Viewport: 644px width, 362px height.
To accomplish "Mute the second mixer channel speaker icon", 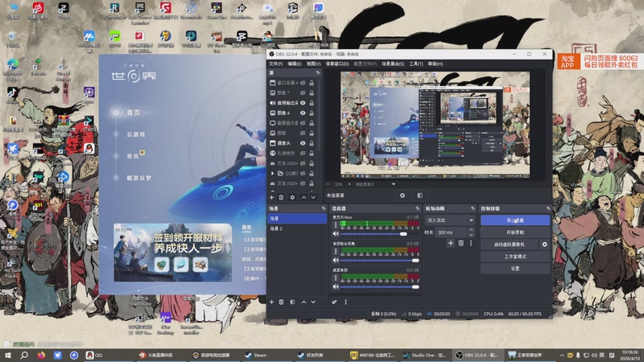I will click(336, 260).
